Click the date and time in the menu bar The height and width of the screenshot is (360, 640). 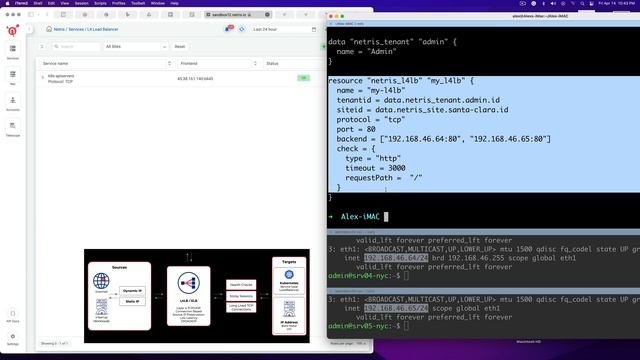616,3
